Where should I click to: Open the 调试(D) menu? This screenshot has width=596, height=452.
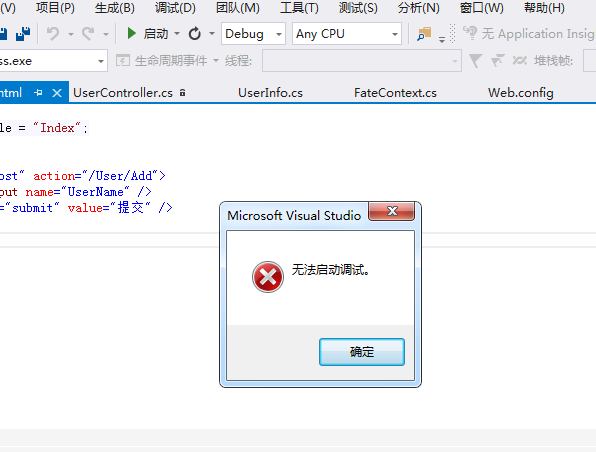(175, 8)
